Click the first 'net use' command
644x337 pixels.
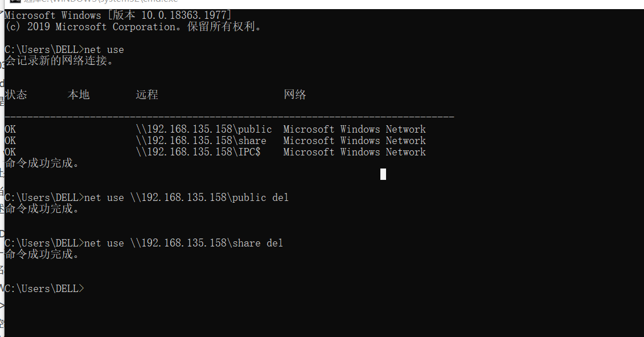pyautogui.click(x=104, y=50)
